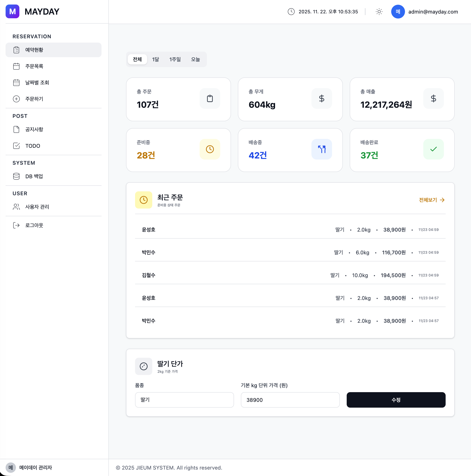
Task: Click the 배송완료 green checkmark icon
Action: click(433, 149)
